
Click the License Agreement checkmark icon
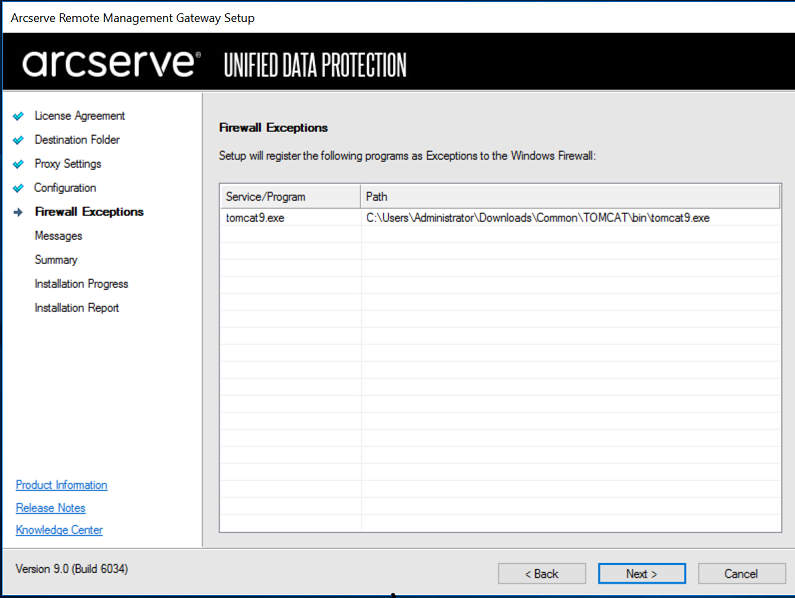pos(18,116)
